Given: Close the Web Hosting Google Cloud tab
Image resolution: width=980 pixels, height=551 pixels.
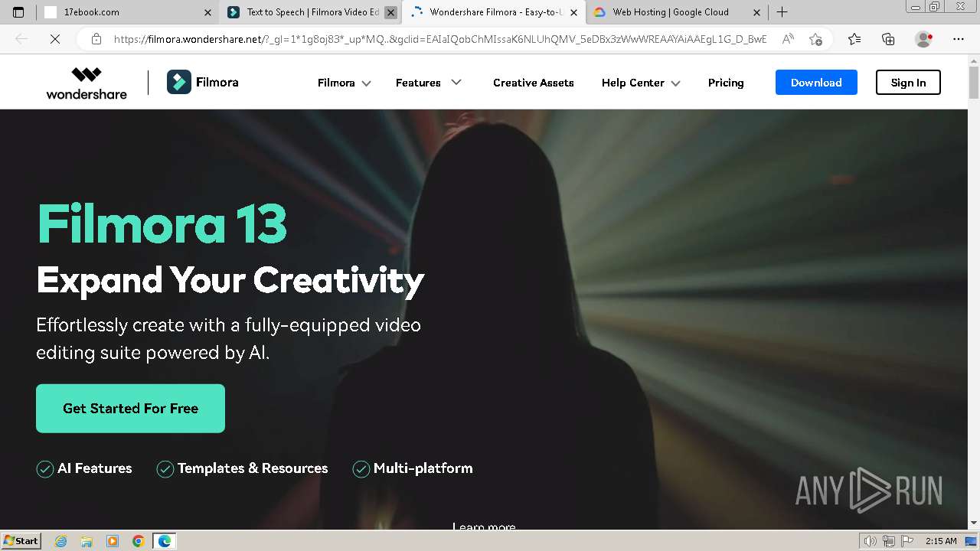Looking at the screenshot, I should (756, 12).
